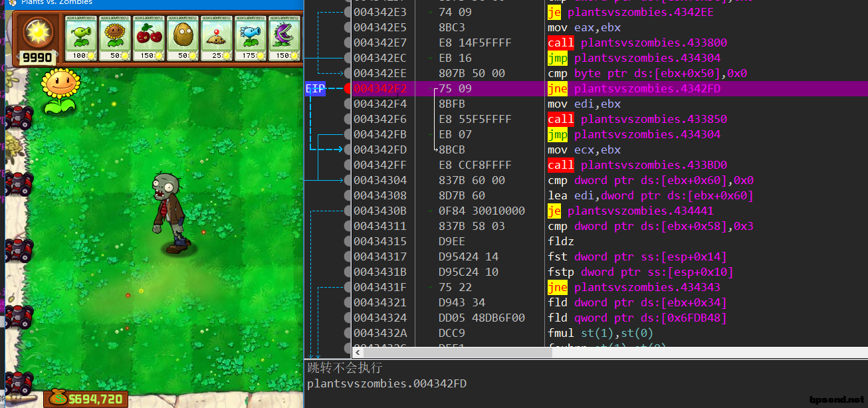Select the jmp 434304 at 004342FB
Viewport: 868px width, 408px height.
tap(634, 134)
